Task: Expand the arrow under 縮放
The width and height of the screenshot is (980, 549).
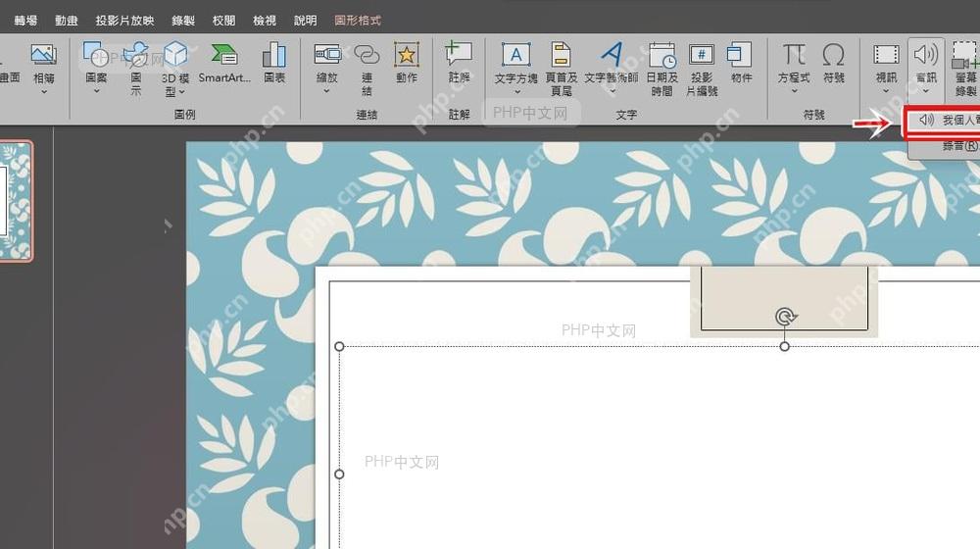Action: pyautogui.click(x=327, y=91)
